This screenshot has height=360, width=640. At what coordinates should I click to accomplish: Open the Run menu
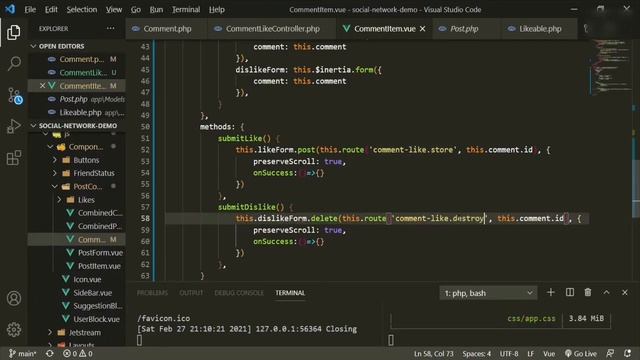coord(156,9)
